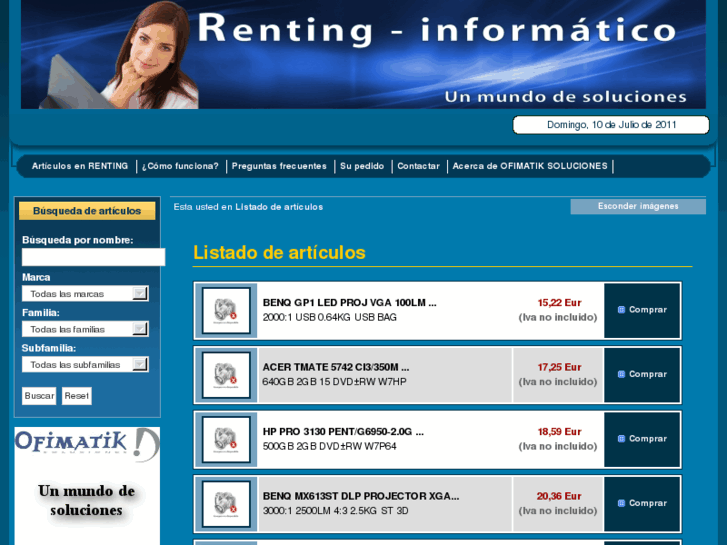Open the ACER TMATE 5742 CI3/350M title
Image resolution: width=727 pixels, height=545 pixels.
[336, 367]
